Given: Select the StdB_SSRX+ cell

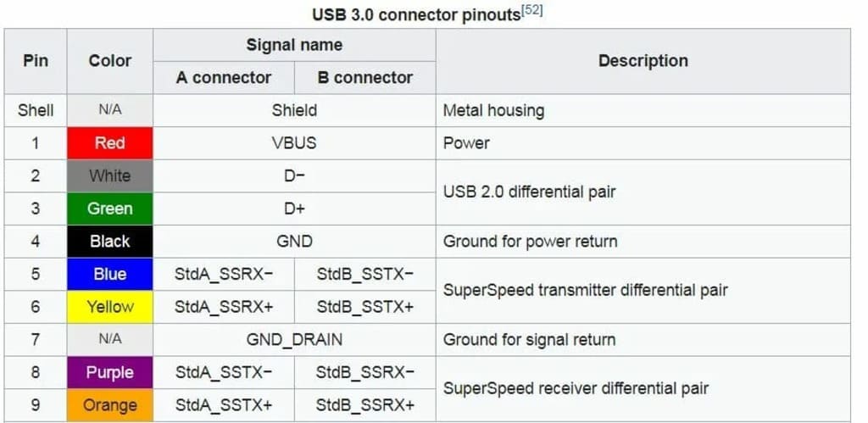Looking at the screenshot, I should (364, 405).
